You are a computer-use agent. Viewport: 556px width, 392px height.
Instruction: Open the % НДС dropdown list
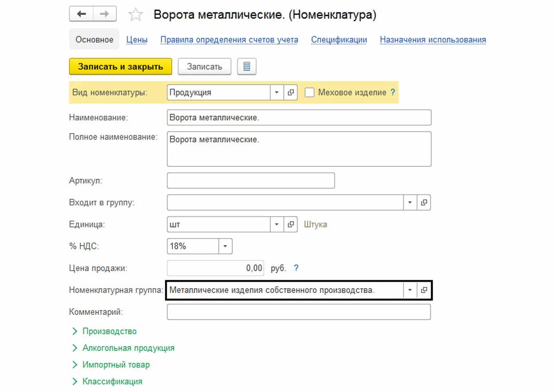(225, 246)
